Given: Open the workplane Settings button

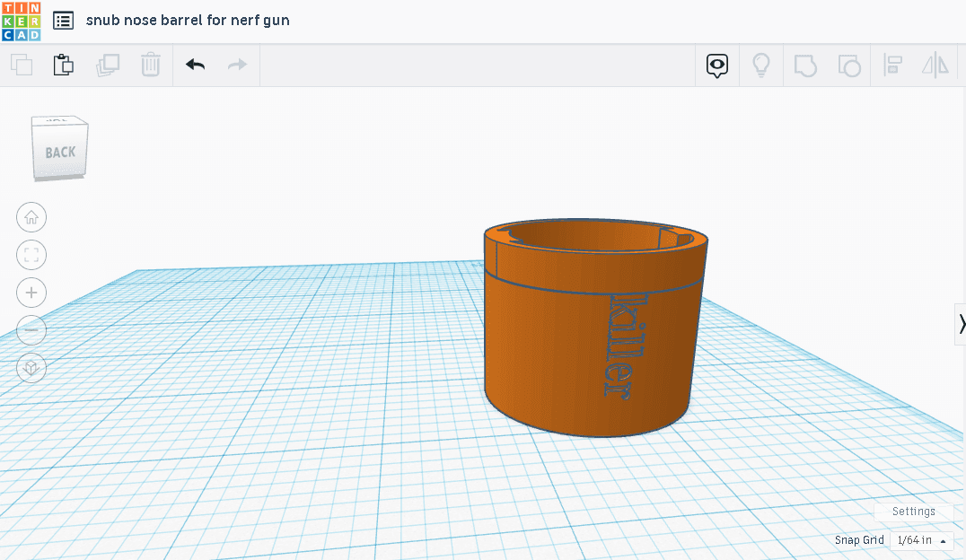Looking at the screenshot, I should pos(914,512).
